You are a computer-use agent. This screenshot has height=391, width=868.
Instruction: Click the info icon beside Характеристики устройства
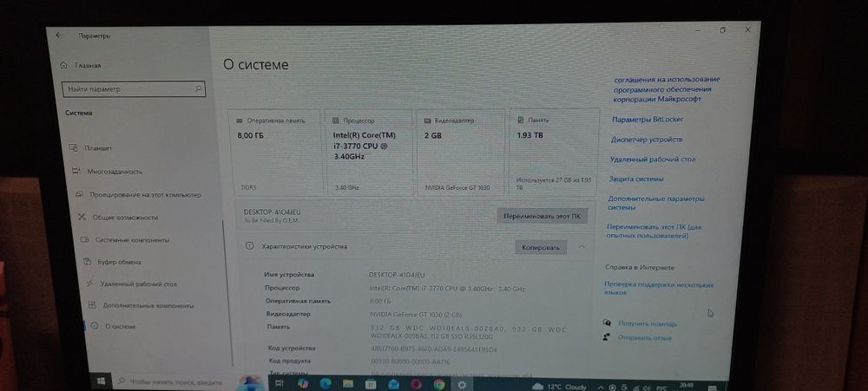tap(250, 246)
